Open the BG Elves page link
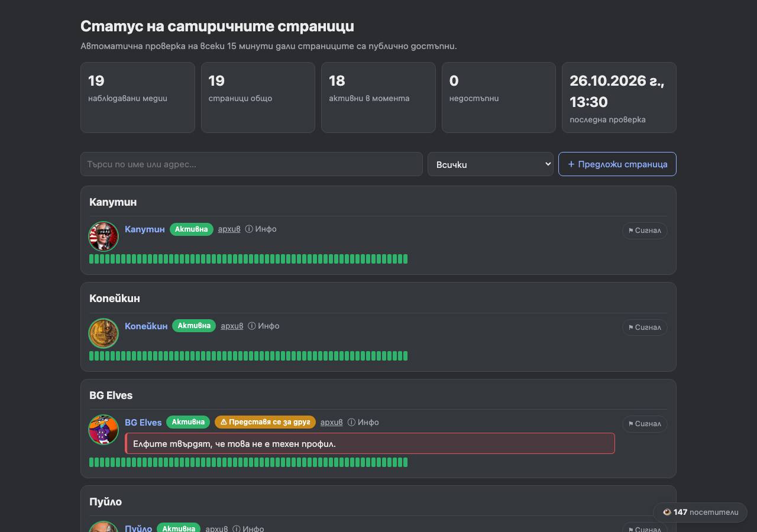This screenshot has height=532, width=757. (x=143, y=422)
